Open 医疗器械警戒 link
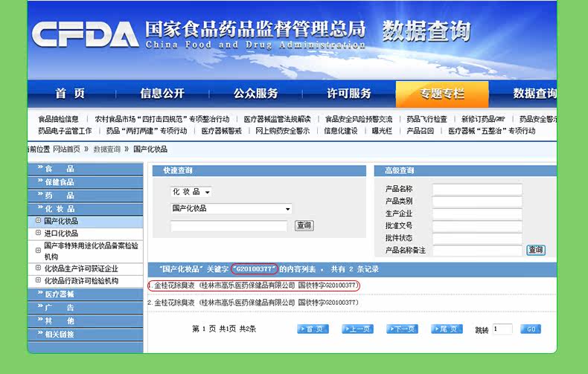The width and height of the screenshot is (588, 374). 221,131
